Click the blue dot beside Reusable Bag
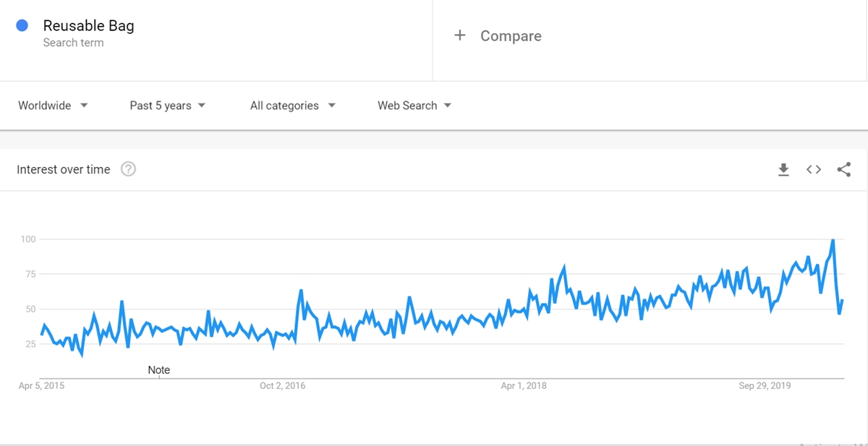Image resolution: width=868 pixels, height=446 pixels. tap(22, 25)
